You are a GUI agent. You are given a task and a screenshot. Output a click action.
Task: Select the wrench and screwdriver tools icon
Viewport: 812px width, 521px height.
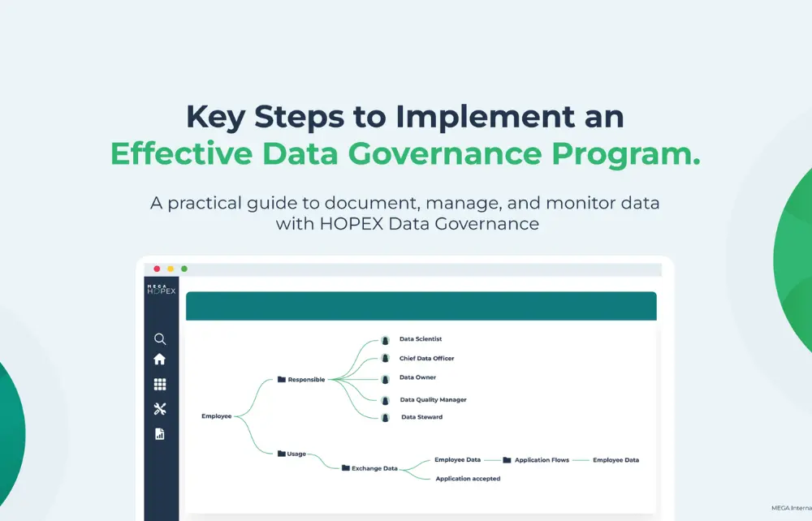(160, 409)
